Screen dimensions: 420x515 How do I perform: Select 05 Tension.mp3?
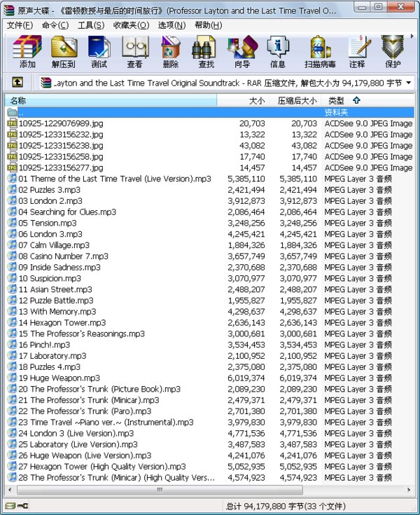point(210,223)
